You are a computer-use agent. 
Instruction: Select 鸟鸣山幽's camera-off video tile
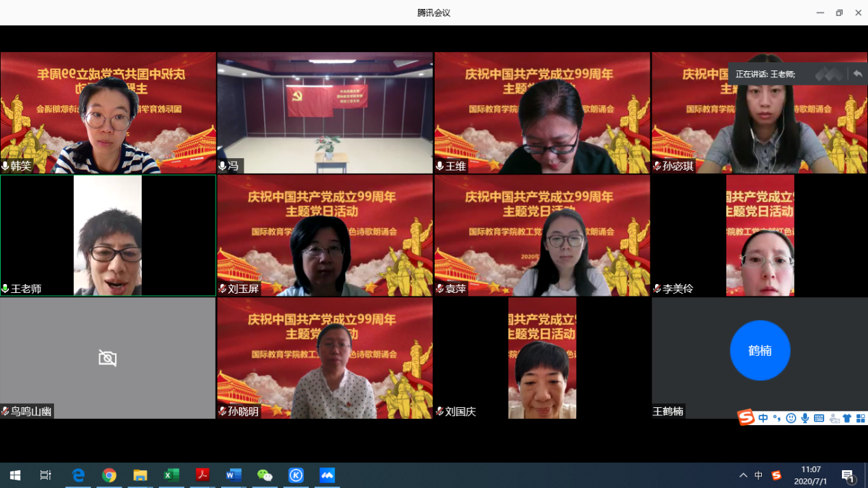(x=107, y=357)
